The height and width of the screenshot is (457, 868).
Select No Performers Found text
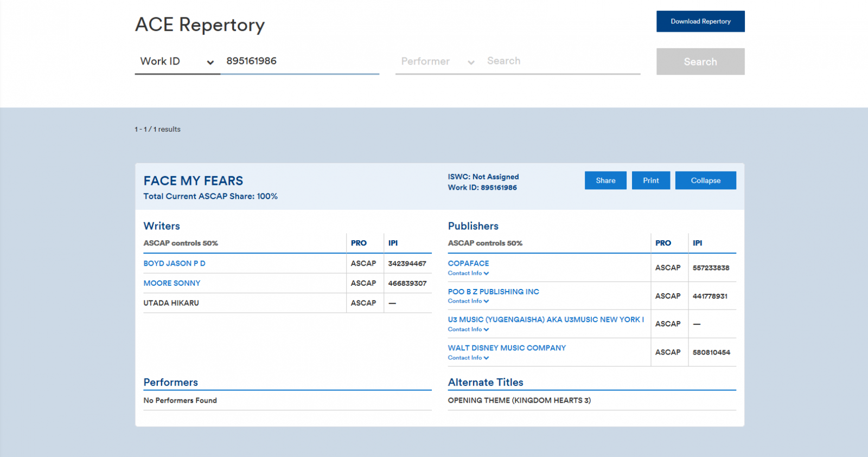tap(180, 401)
